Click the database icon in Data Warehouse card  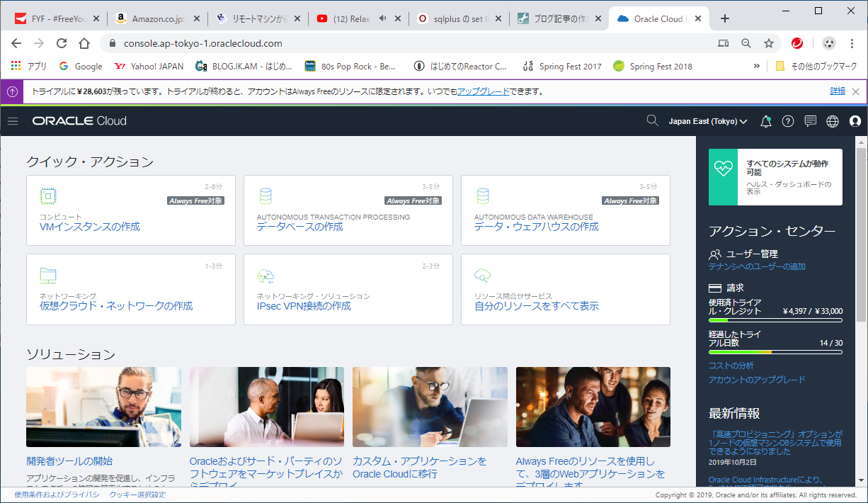click(x=483, y=196)
